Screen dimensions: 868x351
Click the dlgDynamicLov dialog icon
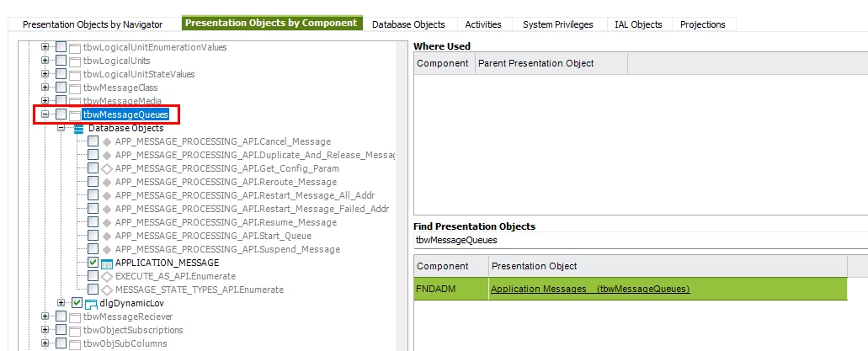click(x=91, y=303)
